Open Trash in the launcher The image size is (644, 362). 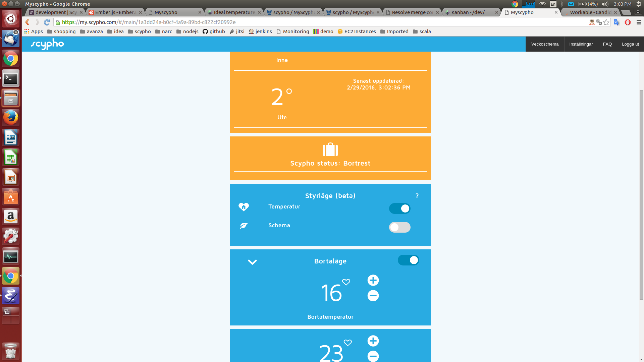tap(11, 351)
